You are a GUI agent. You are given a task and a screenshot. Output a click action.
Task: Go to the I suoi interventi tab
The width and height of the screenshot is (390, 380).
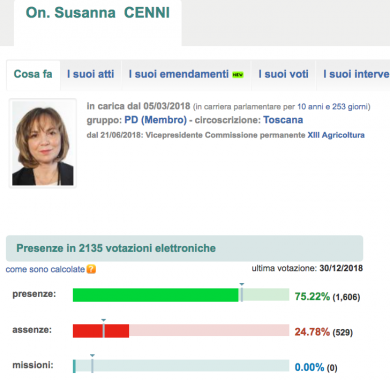[x=356, y=74]
